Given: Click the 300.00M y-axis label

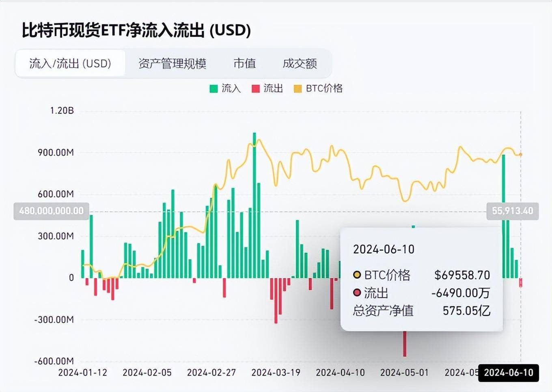Looking at the screenshot, I should tap(56, 236).
